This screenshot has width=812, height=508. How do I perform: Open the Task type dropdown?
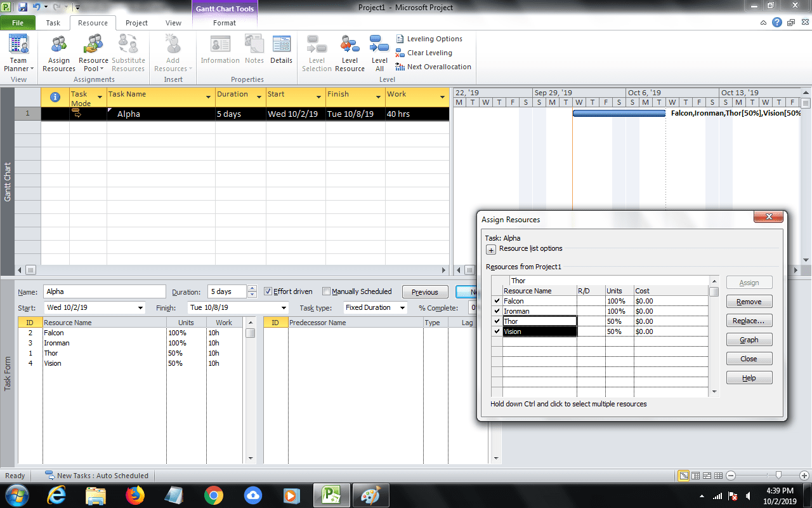click(x=402, y=307)
